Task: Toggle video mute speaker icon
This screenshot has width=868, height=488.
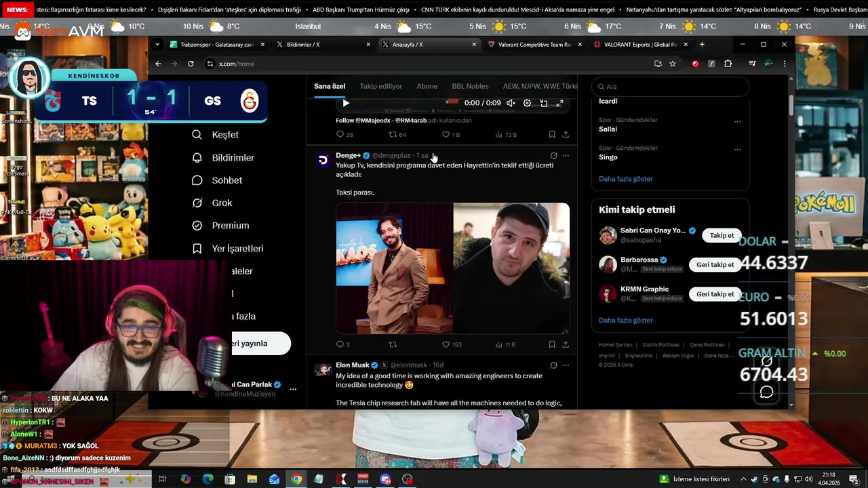Action: coord(511,103)
